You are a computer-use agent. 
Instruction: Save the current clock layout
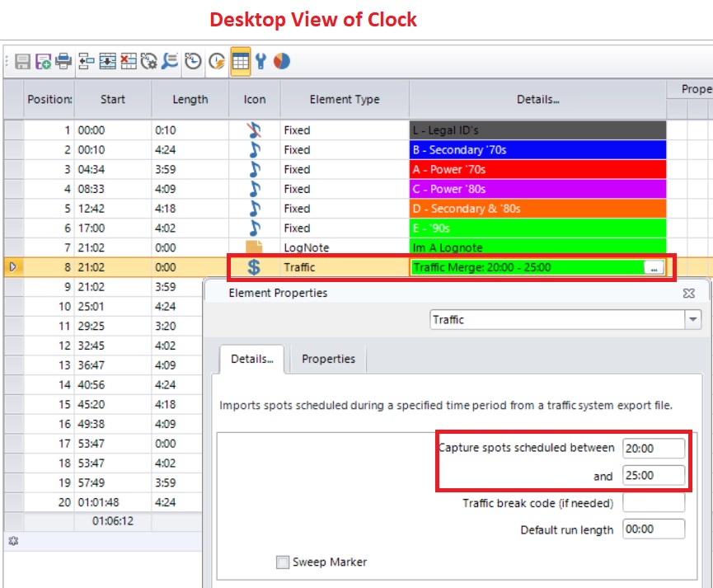coord(22,61)
